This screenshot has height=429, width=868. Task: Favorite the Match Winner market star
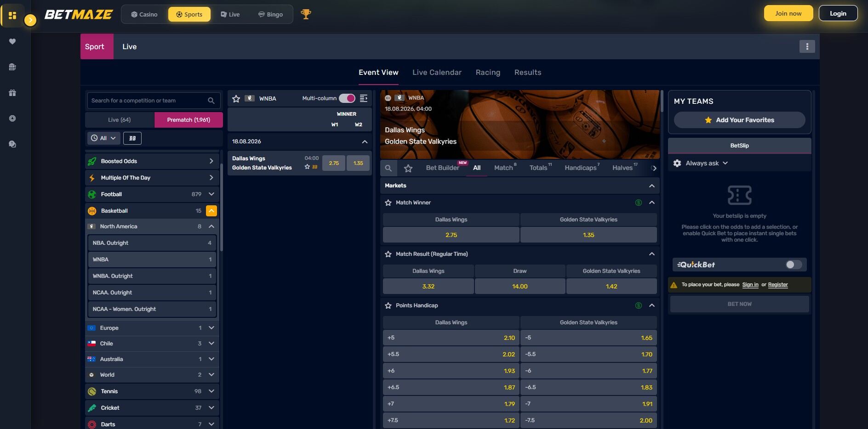coord(388,203)
